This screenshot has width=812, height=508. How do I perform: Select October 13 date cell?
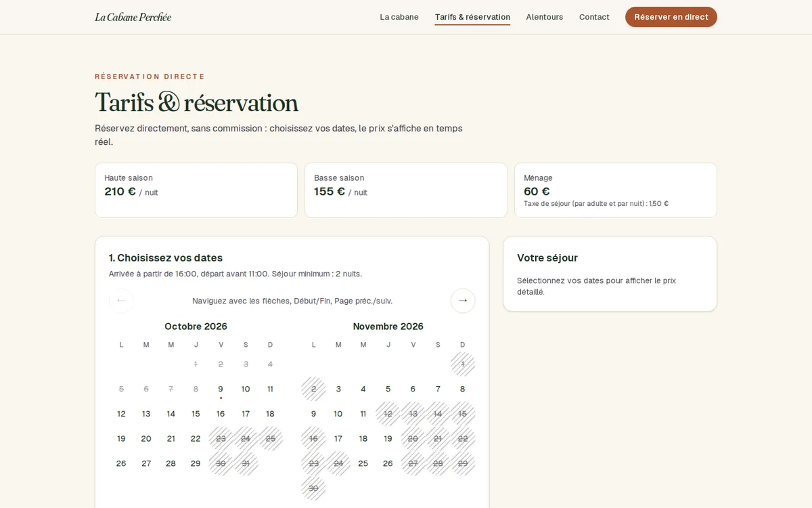146,414
